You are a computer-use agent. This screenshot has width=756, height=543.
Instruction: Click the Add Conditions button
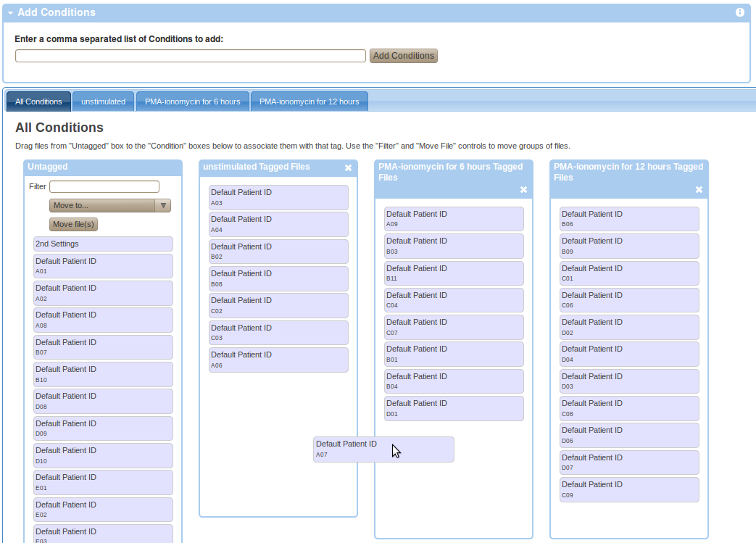click(x=403, y=55)
